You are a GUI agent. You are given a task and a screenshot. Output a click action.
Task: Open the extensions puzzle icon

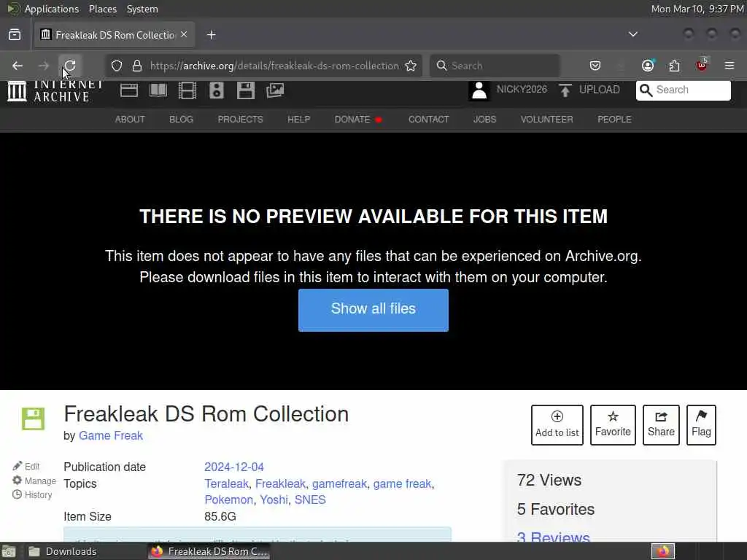pyautogui.click(x=675, y=66)
